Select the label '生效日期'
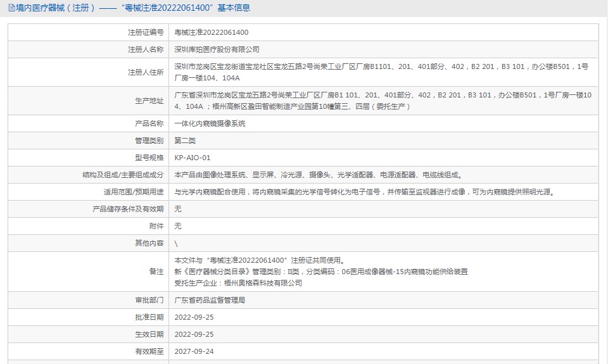 tap(149, 334)
